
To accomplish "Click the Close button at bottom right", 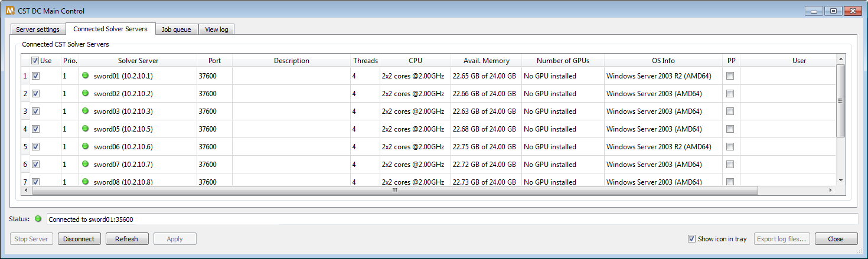I will tap(836, 239).
